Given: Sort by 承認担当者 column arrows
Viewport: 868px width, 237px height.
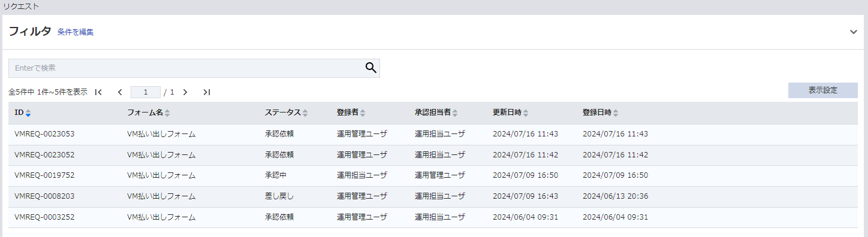Looking at the screenshot, I should pyautogui.click(x=456, y=113).
